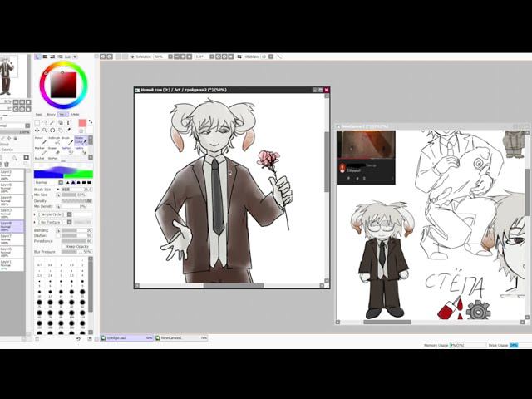532x399 pixels.
Task: Toggle Blending pressure checkbox
Action: (58, 230)
